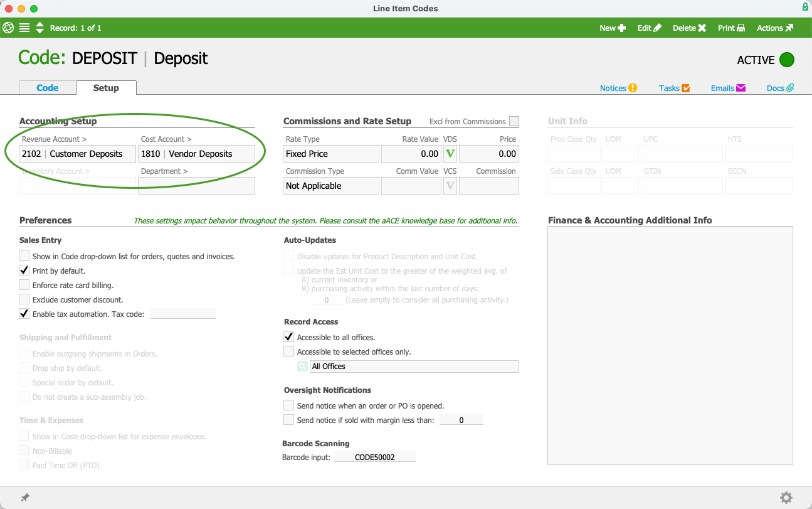Enable Enforce rate card billing
Image resolution: width=812 pixels, height=509 pixels.
(x=24, y=285)
